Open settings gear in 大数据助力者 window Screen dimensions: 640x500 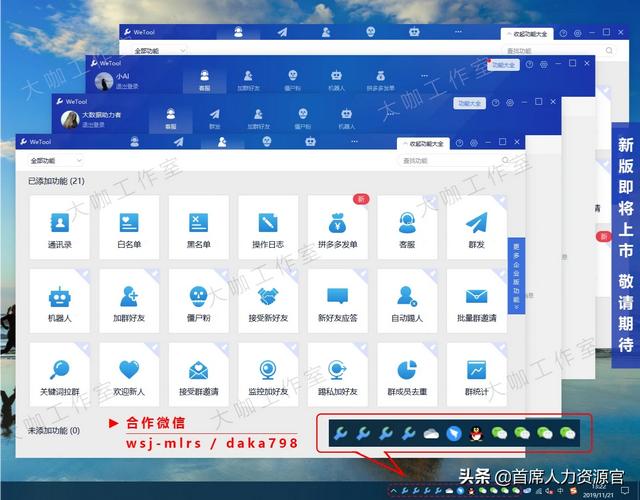[510, 103]
